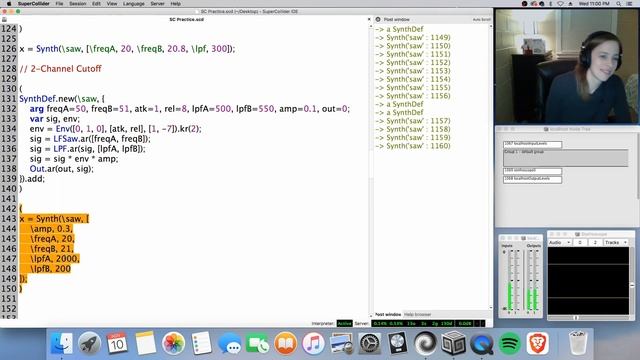Switch to the Help browser tab

pos(418,314)
